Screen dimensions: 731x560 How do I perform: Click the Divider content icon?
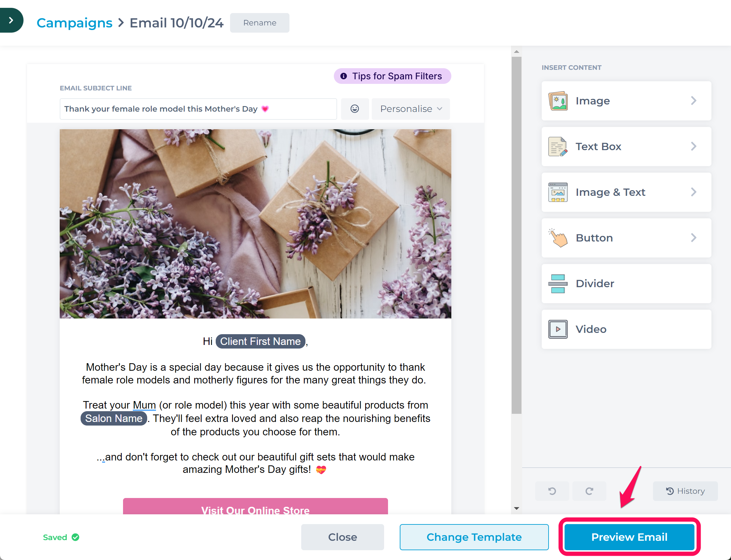click(558, 284)
